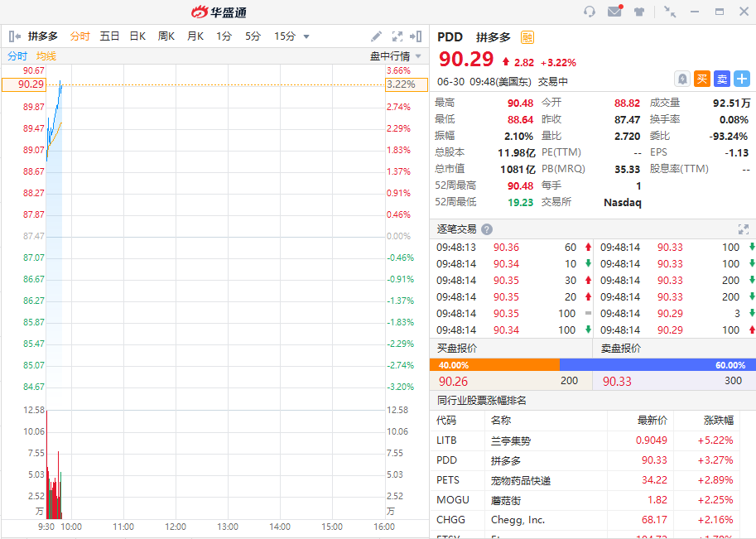The image size is (756, 539).
Task: Click the 总市值 value 1081亿
Action: coord(518,169)
